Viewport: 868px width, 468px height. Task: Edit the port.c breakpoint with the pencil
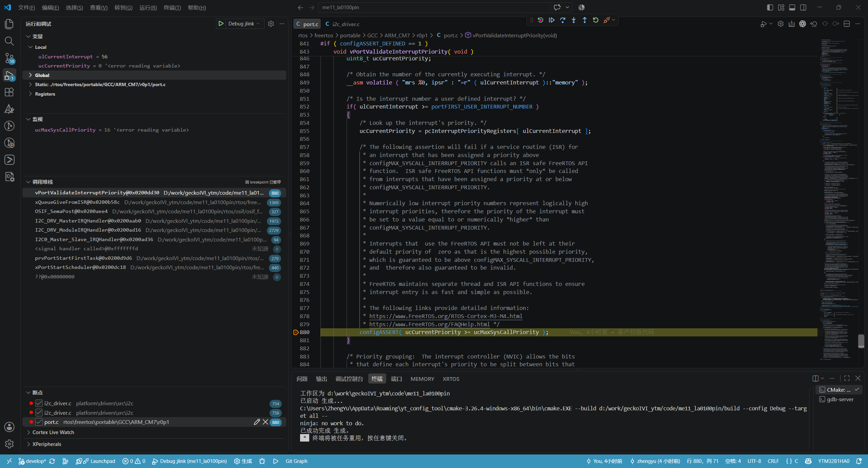(x=257, y=422)
